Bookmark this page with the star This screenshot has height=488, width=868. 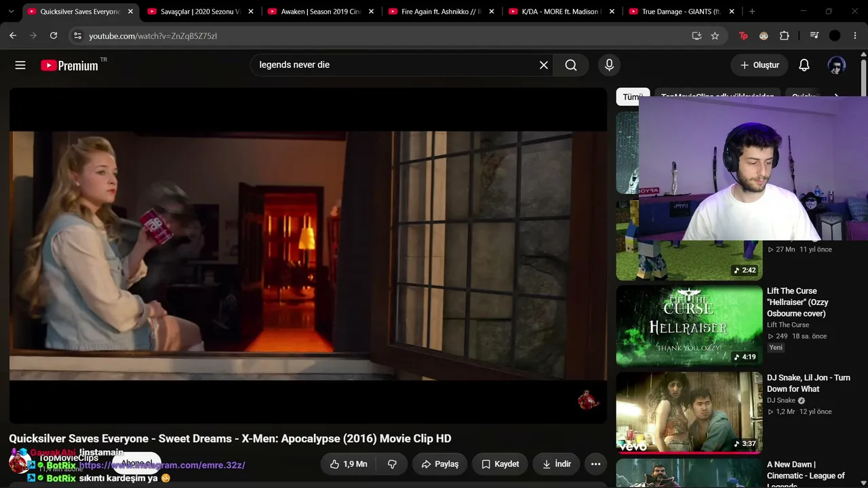click(715, 36)
